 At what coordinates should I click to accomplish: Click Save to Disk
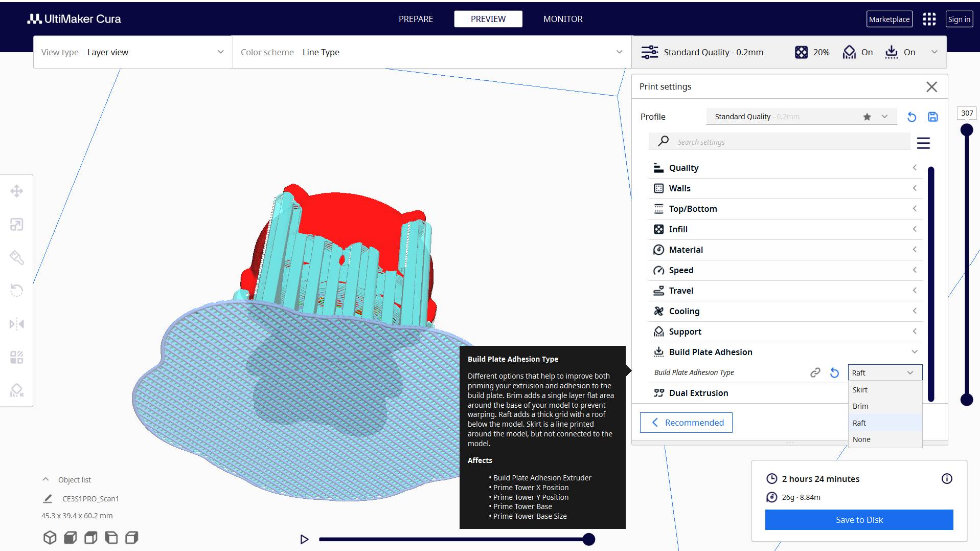pyautogui.click(x=859, y=520)
